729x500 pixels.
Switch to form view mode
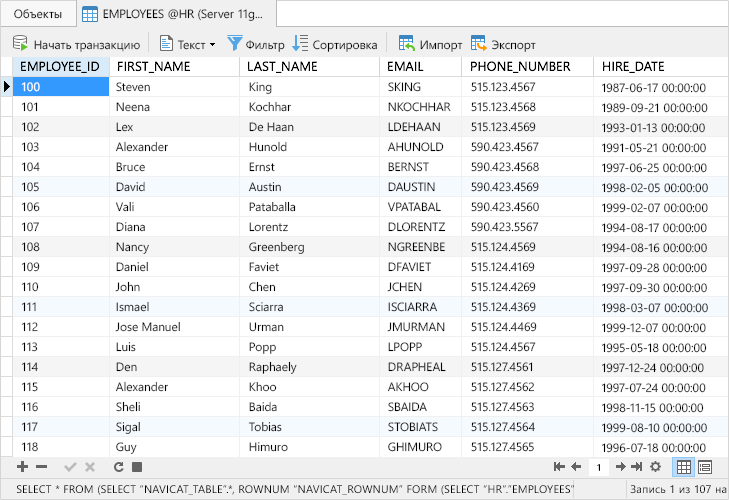[x=705, y=467]
